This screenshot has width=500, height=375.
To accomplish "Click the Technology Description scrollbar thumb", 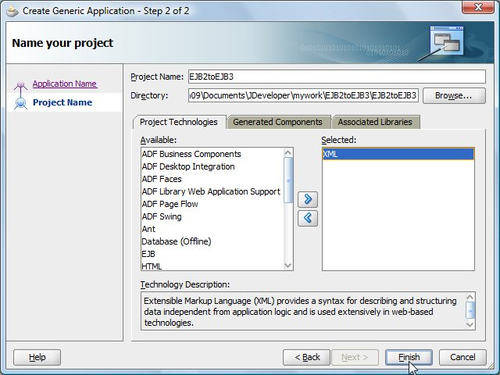I will tap(470, 310).
